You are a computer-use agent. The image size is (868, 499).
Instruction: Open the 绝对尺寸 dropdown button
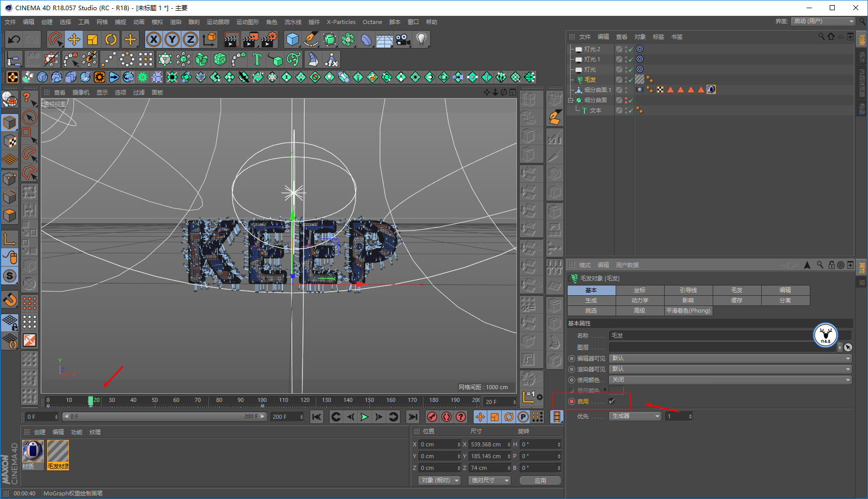(489, 481)
